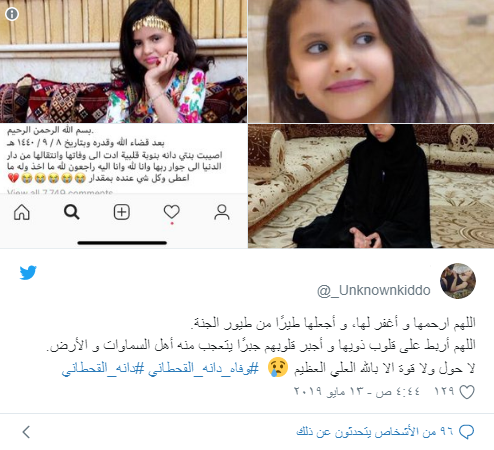
Task: Open the @_Unknownkiddo profile link
Action: pyautogui.click(x=374, y=291)
